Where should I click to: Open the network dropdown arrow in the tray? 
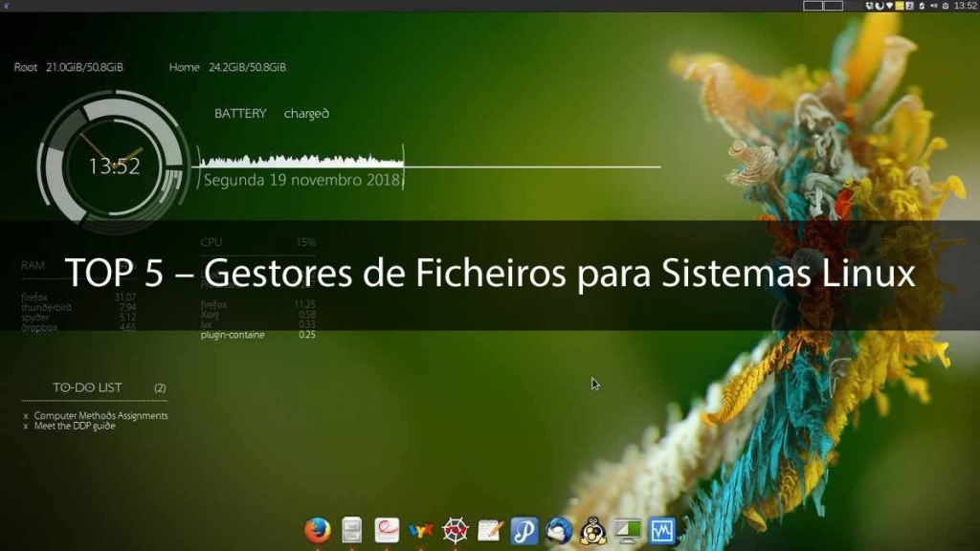point(889,9)
